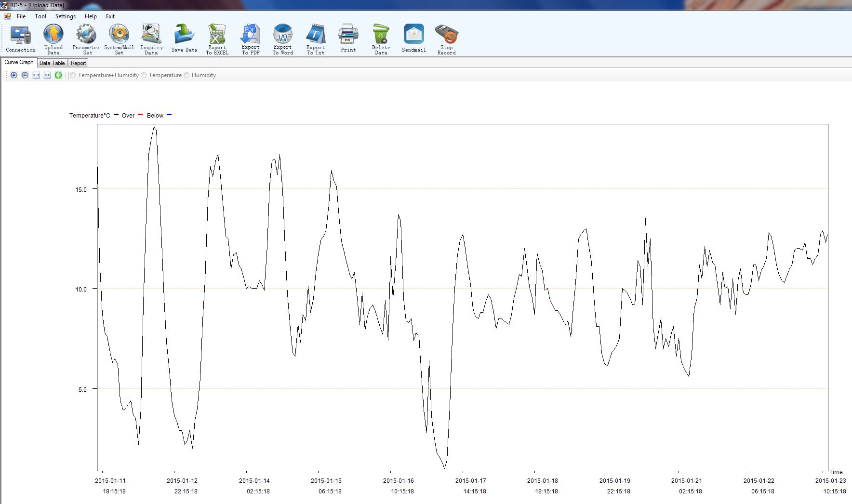Click the 2015-01-18 x-axis date label

pos(543,481)
